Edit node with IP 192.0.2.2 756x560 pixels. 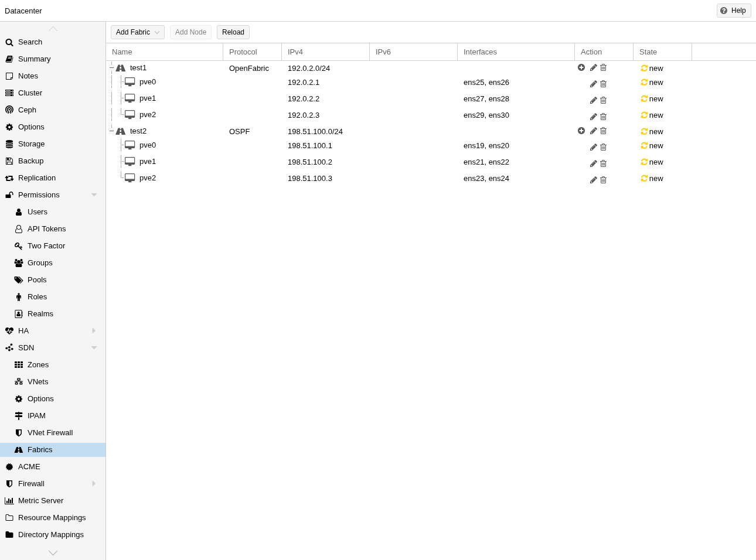coord(593,100)
